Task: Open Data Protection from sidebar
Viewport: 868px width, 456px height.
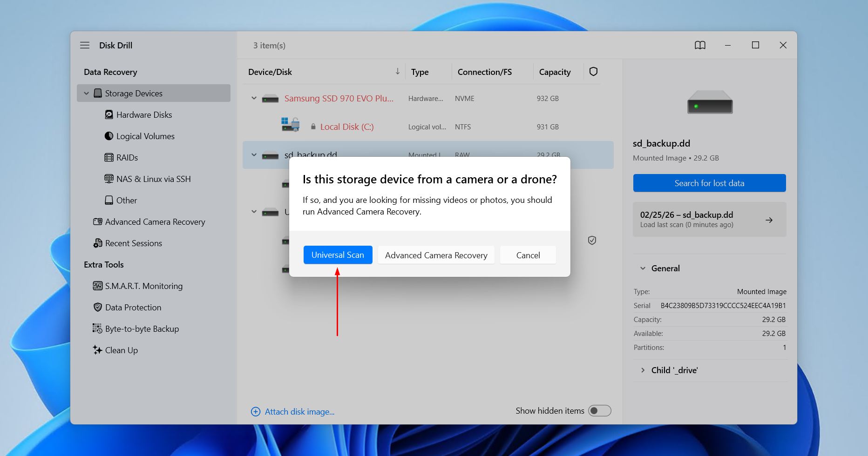Action: pos(133,308)
